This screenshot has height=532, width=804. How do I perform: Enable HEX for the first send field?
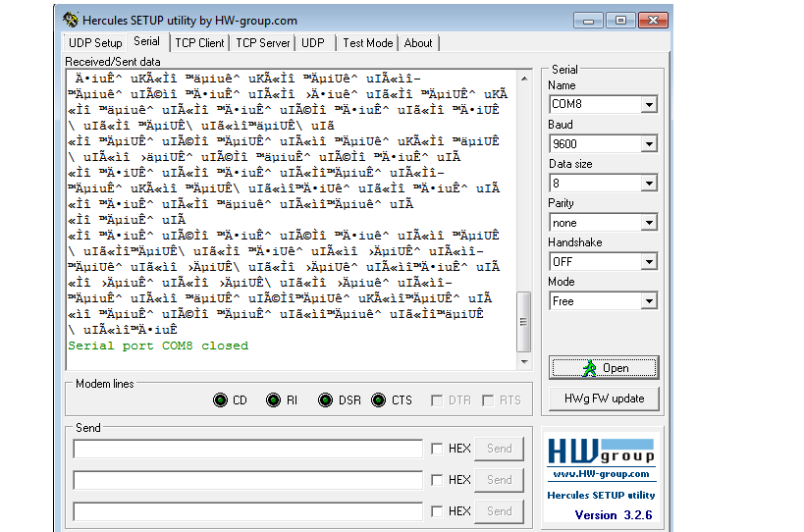pos(437,449)
